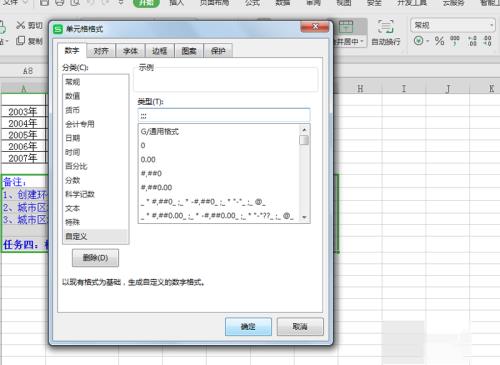Switch to the 图案 tab in dialog
Viewport: 500px width, 365px height.
[189, 51]
